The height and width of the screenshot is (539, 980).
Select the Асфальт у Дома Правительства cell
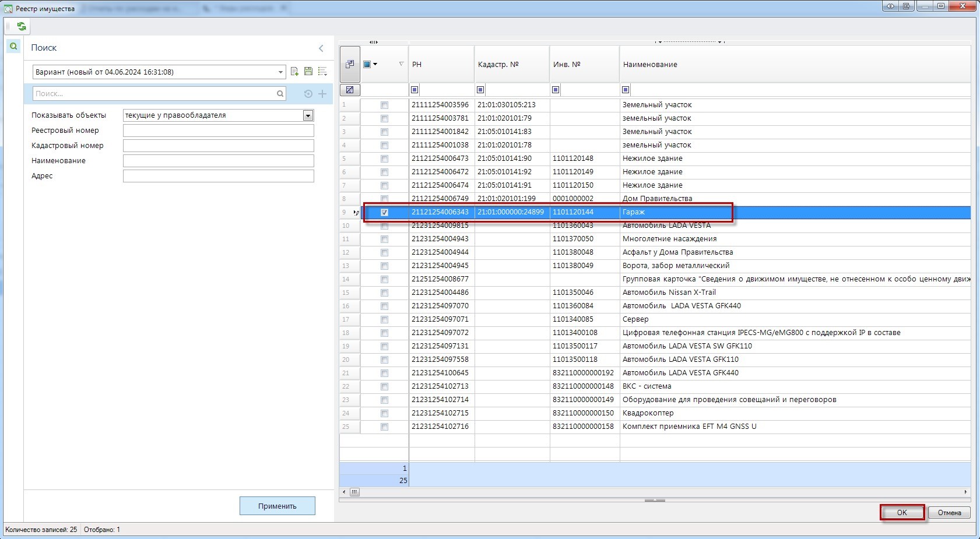coord(795,252)
